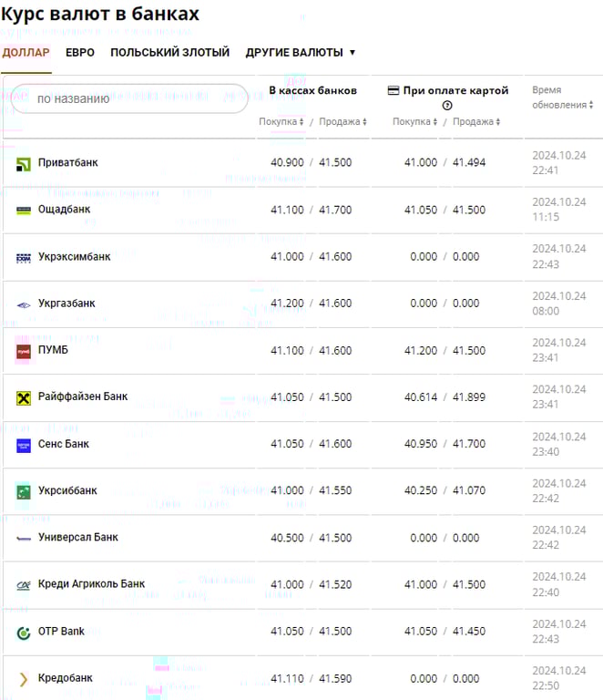Sort by Время обновления column

(x=559, y=98)
